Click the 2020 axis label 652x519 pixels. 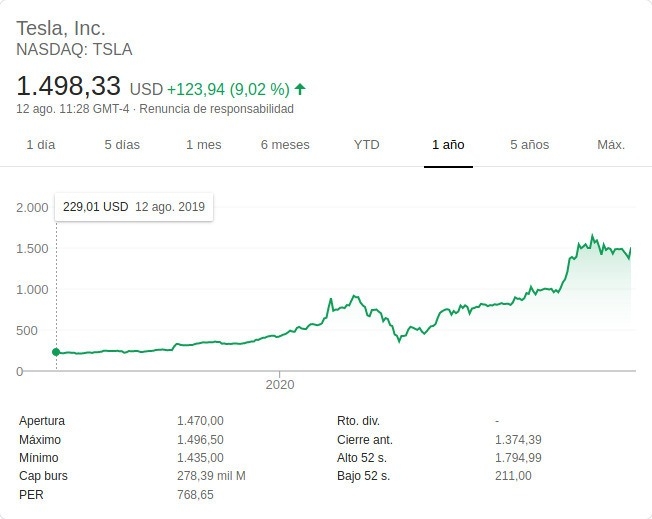click(x=280, y=384)
